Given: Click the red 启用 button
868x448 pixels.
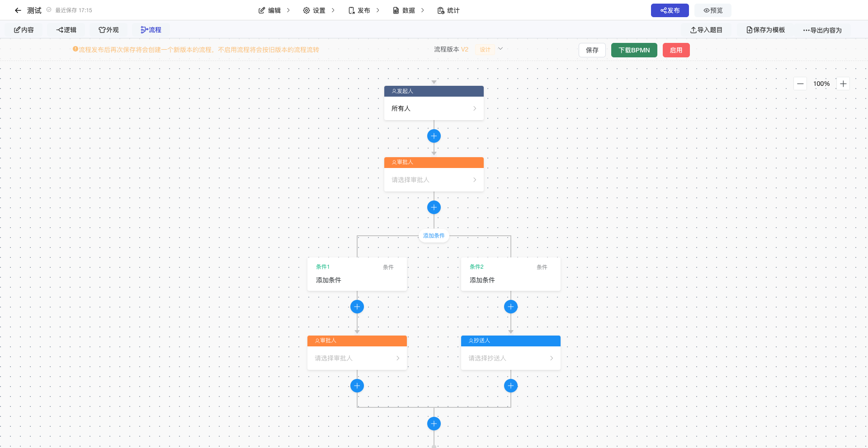Looking at the screenshot, I should tap(676, 50).
